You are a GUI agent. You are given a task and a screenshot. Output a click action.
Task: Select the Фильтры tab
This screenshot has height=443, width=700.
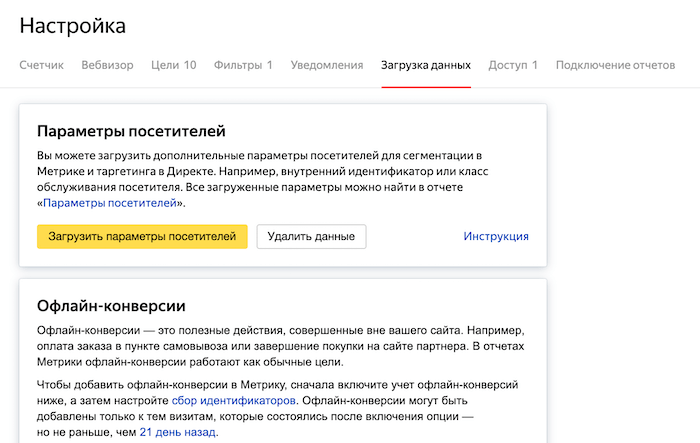click(243, 66)
